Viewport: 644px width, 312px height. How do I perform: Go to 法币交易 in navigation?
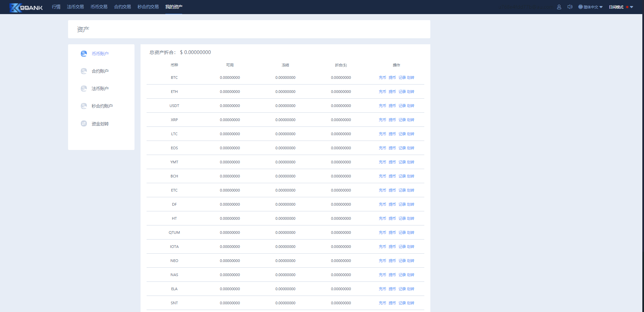pos(75,7)
